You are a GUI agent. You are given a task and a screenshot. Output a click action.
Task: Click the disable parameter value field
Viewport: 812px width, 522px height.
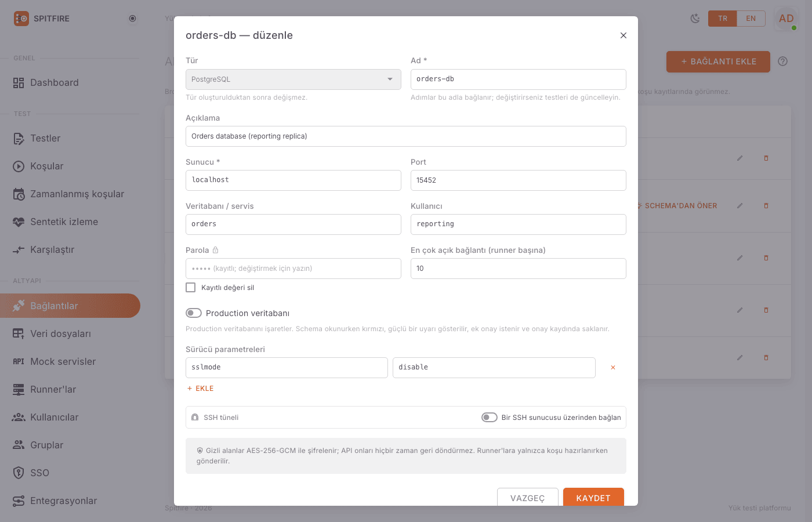tap(494, 368)
